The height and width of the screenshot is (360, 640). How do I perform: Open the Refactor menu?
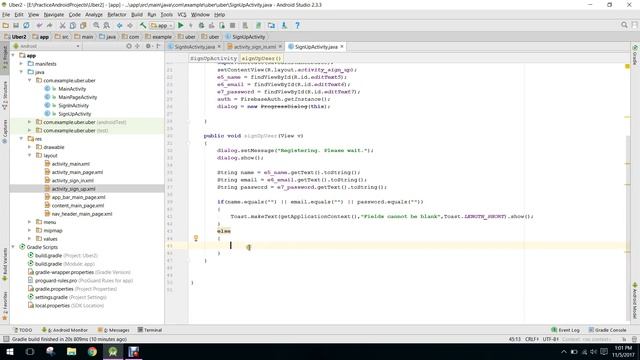click(x=117, y=15)
